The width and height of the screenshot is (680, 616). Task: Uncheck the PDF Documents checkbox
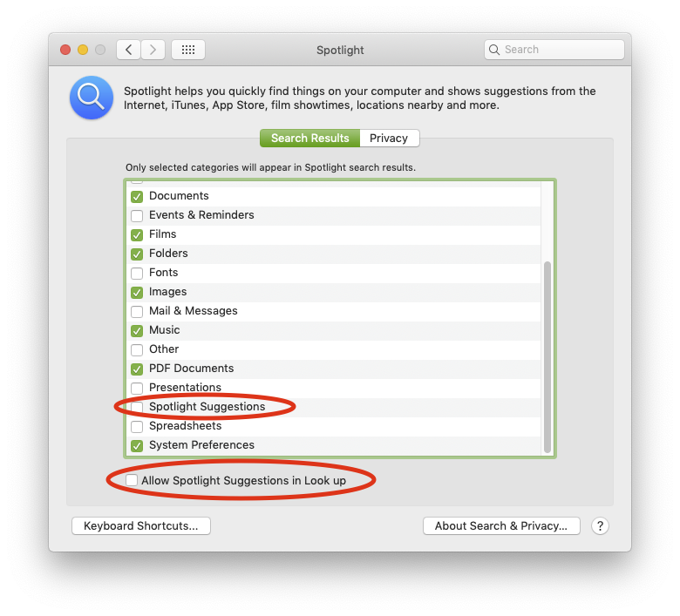coord(137,369)
